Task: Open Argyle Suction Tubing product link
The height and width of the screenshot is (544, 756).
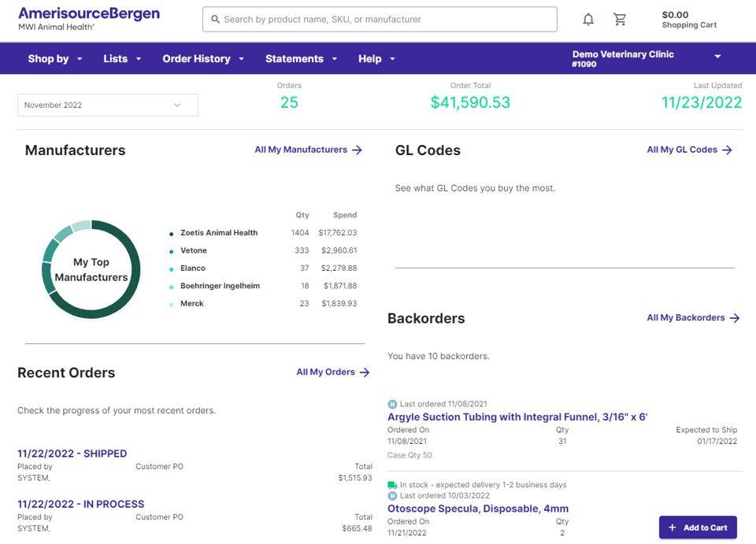Action: [517, 417]
